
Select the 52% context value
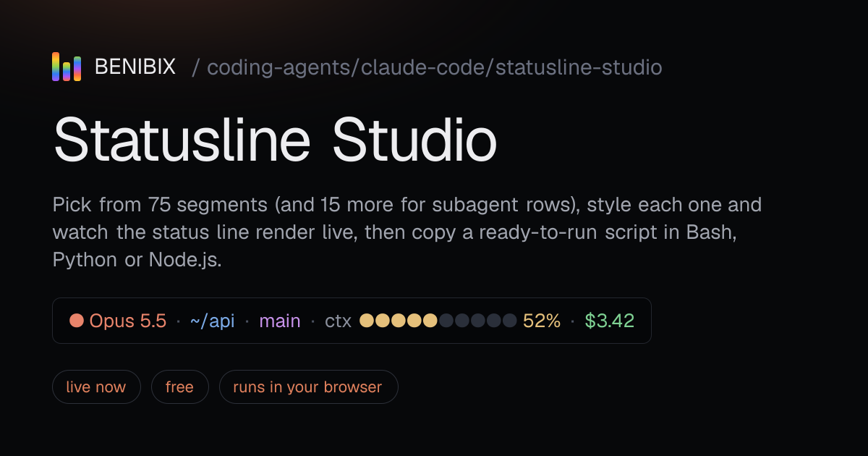pos(542,321)
